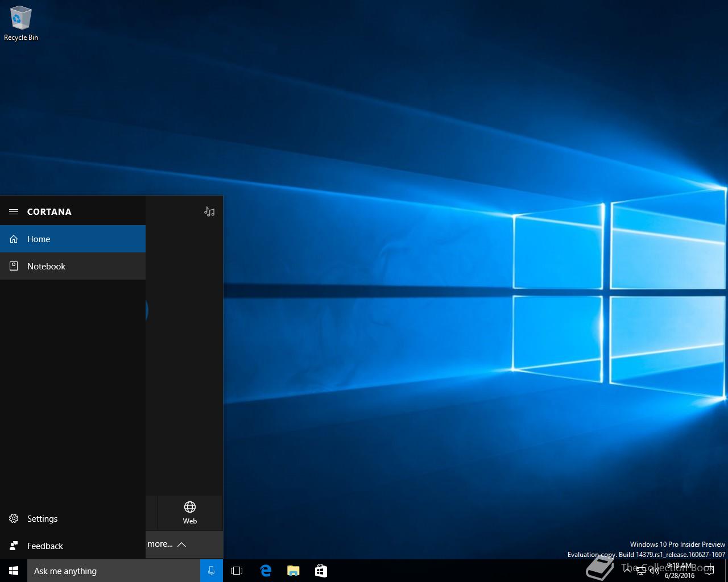The height and width of the screenshot is (582, 728).
Task: Click the 'Ask me anything' search box
Action: [x=114, y=571]
